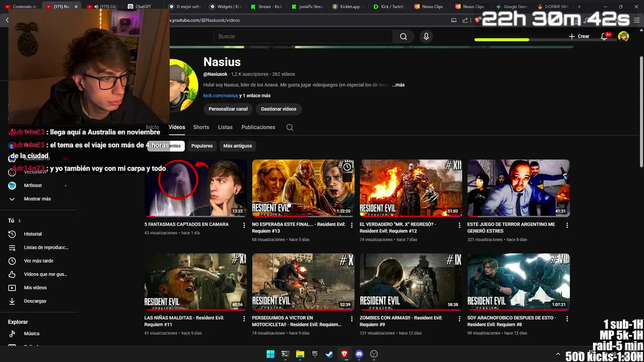Viewport: 644px width, 362px height.
Task: Open more options for 5 FANTASMAS video
Action: [244, 225]
